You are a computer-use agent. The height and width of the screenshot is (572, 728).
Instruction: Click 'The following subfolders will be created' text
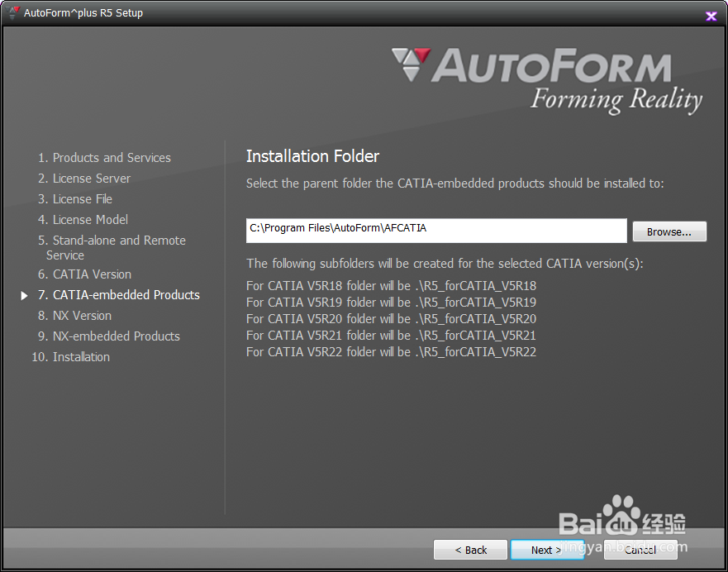coord(445,264)
